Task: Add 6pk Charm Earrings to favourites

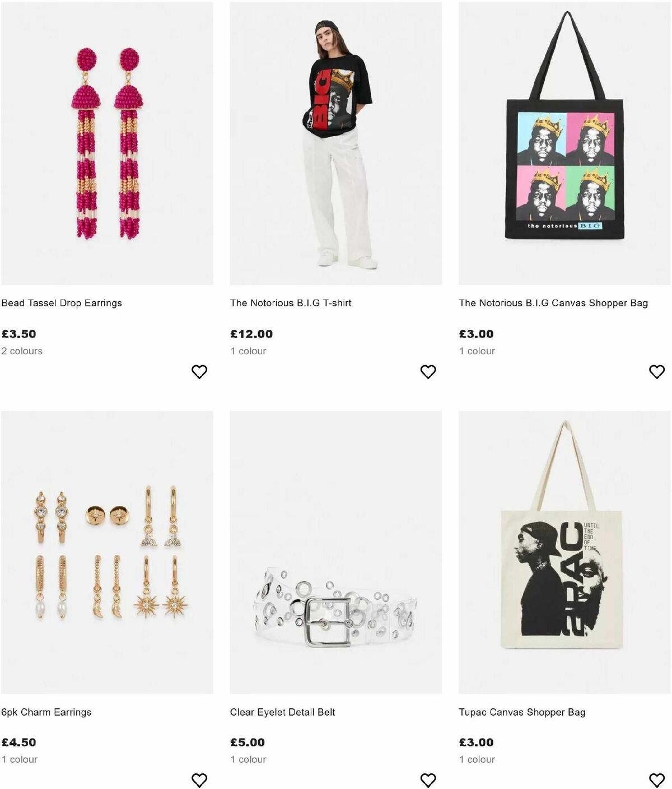Action: click(199, 779)
